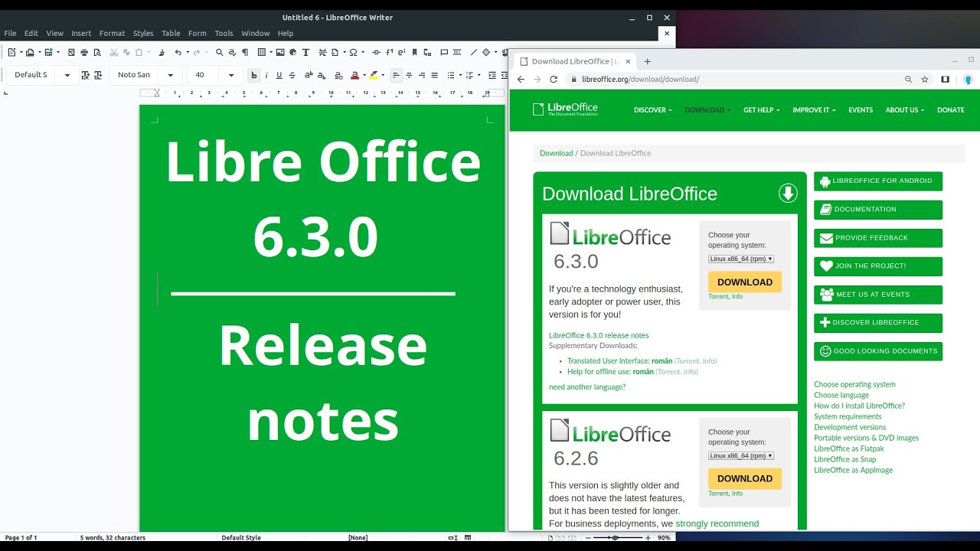The image size is (980, 551).
Task: Open Find & Replace magnifier icon
Action: coord(219,53)
